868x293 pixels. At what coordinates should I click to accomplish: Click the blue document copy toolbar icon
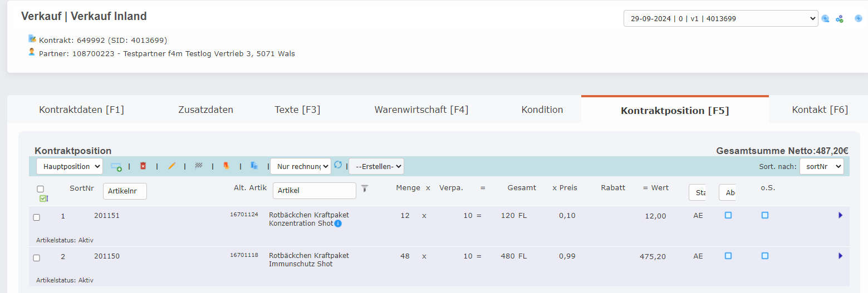(254, 166)
